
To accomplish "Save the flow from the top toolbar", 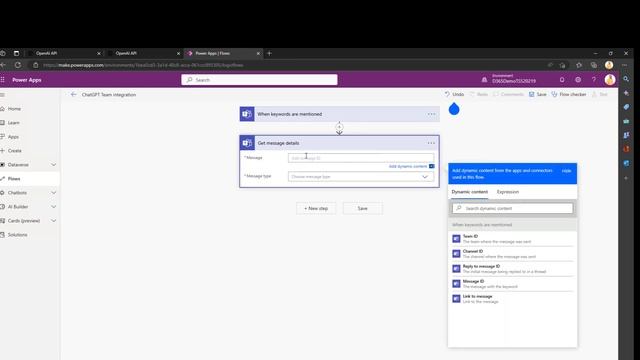I will (x=538, y=94).
